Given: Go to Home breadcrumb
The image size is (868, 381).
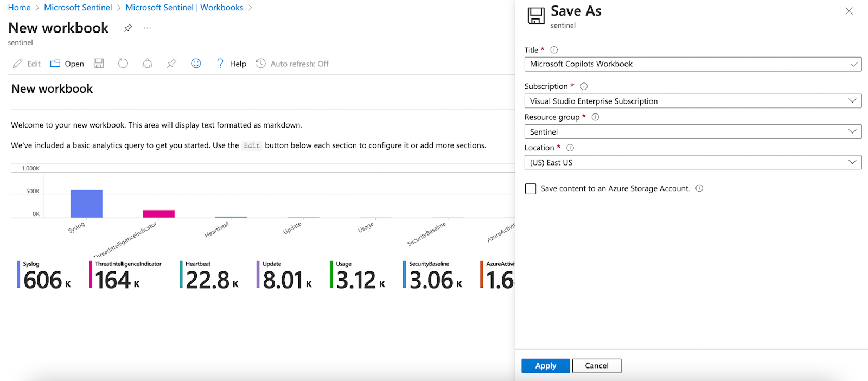Looking at the screenshot, I should pyautogui.click(x=19, y=8).
